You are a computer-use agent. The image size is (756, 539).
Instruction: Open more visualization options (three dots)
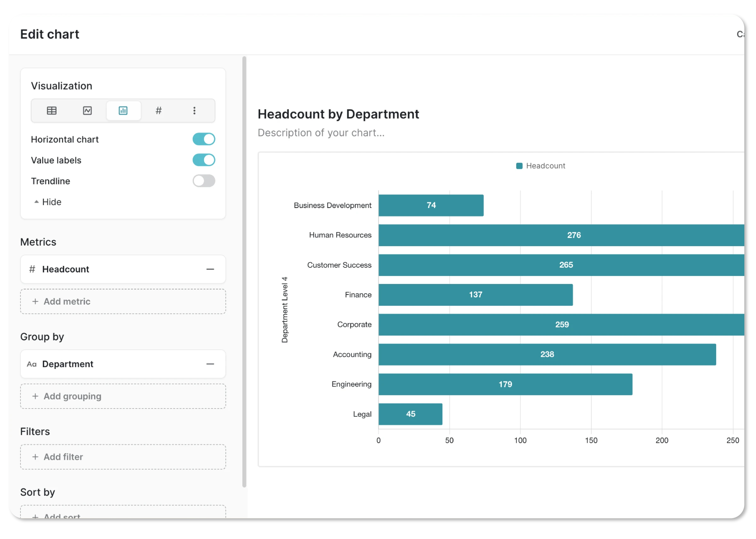click(195, 110)
